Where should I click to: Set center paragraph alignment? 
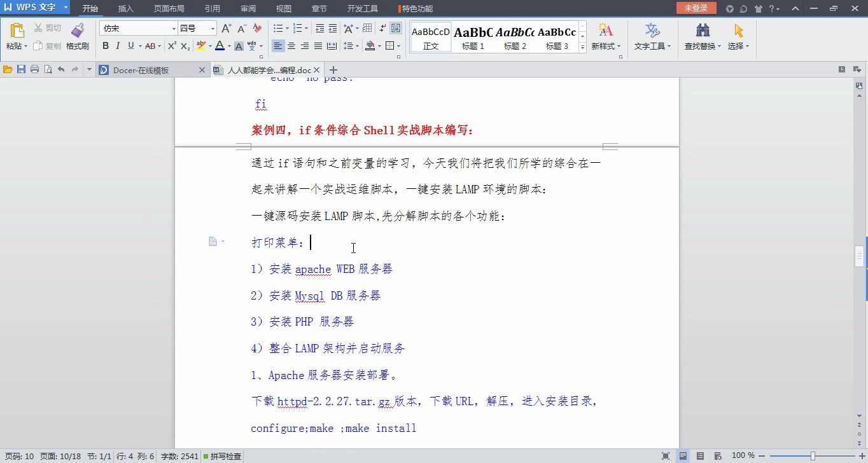coord(291,46)
